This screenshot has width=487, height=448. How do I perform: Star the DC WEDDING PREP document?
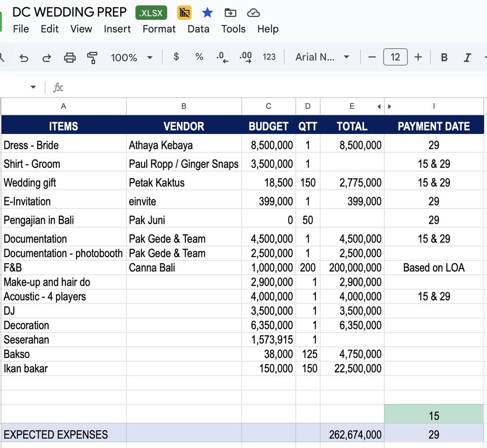(207, 13)
